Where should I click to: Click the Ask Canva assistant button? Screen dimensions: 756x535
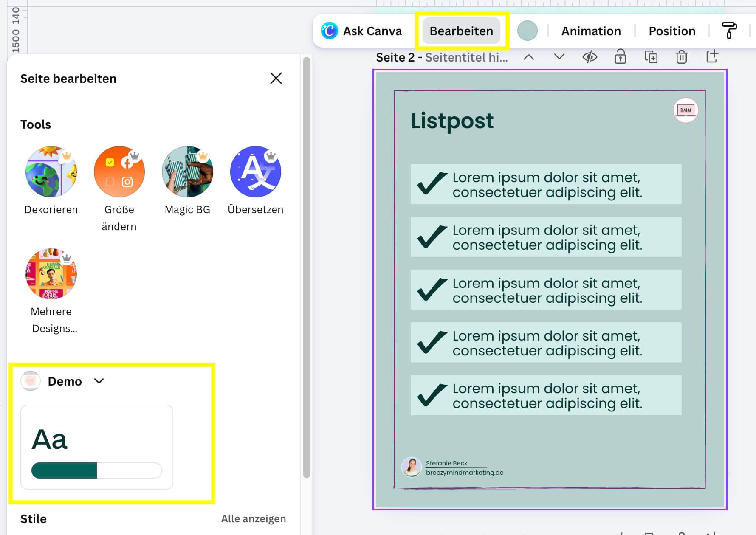coord(361,31)
